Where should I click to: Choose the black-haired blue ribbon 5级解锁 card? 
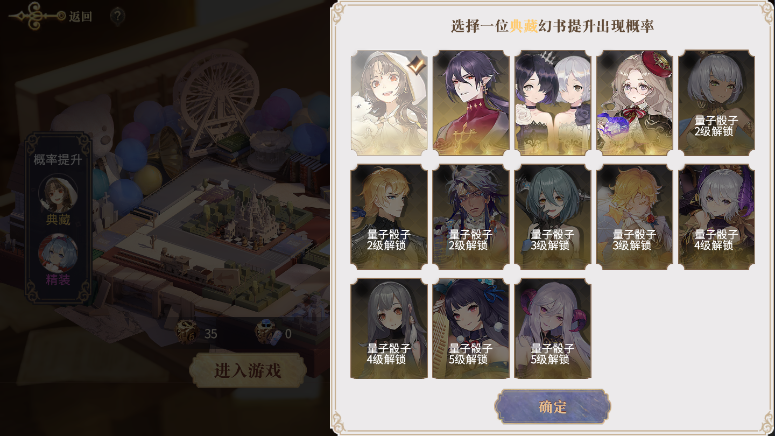click(471, 329)
